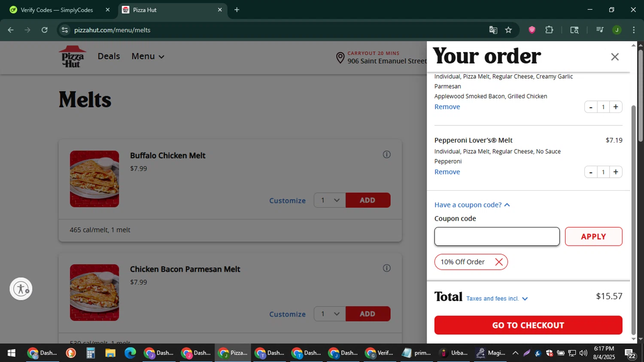Expand Taxes and fees incl. breakdown
The image size is (644, 362).
pos(497,298)
